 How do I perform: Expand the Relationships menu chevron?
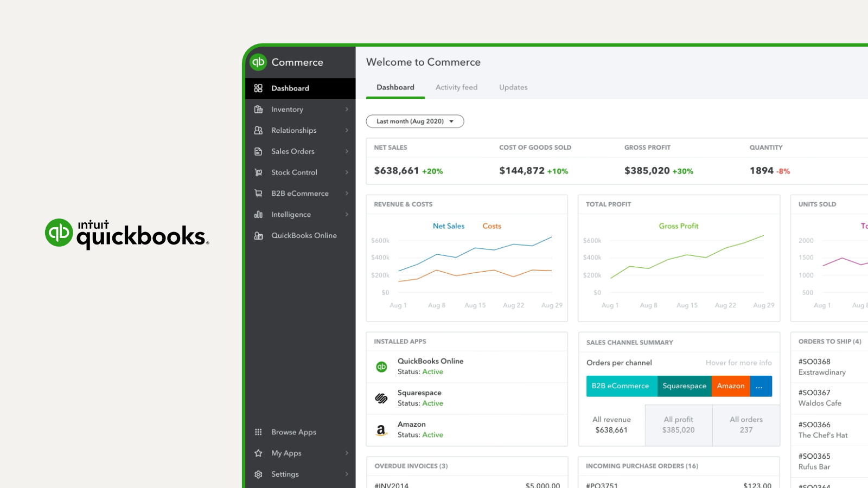347,131
